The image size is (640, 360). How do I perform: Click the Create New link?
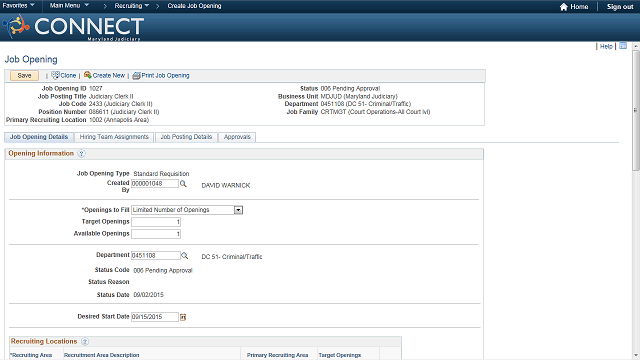(109, 76)
